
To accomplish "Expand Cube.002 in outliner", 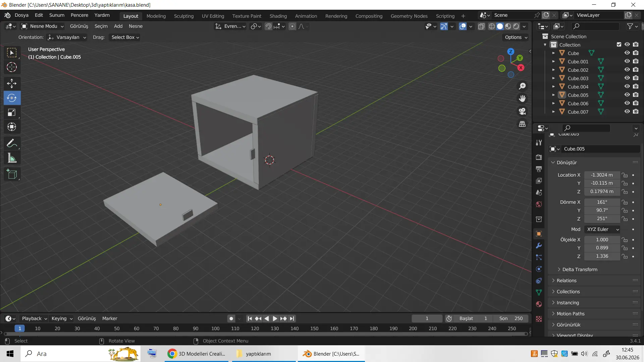I will click(x=553, y=70).
